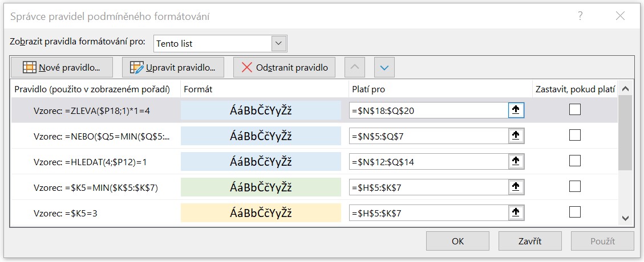Toggle stop-if-true for the =$K5=3 rule

575,212
